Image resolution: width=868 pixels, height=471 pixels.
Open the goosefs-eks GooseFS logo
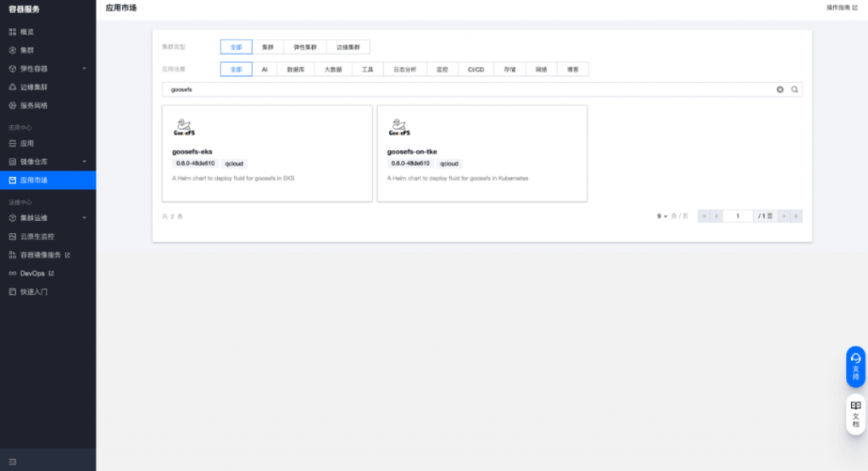point(184,127)
